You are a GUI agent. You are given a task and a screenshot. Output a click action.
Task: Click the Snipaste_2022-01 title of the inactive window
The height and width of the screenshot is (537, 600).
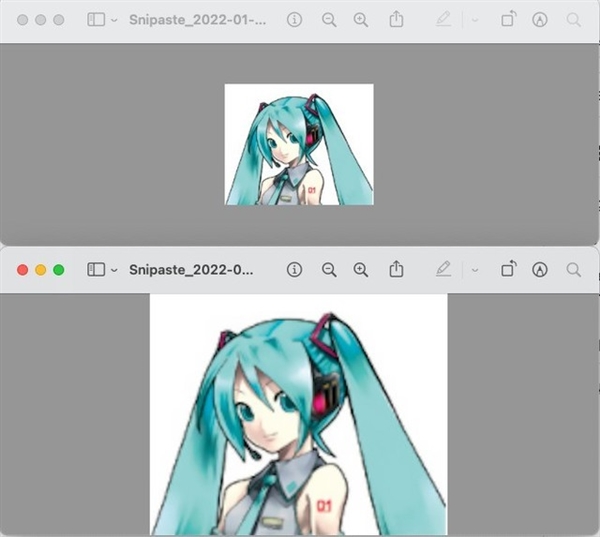(x=197, y=19)
